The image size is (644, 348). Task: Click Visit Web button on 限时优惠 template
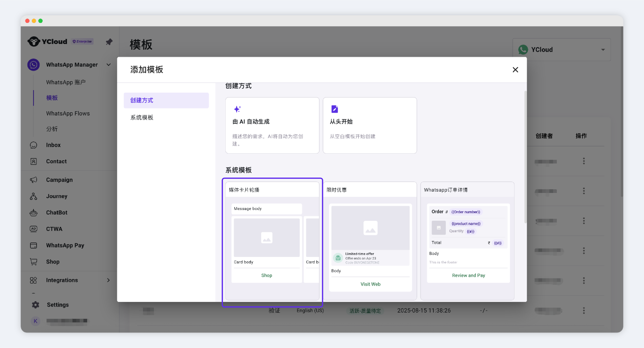coord(370,284)
